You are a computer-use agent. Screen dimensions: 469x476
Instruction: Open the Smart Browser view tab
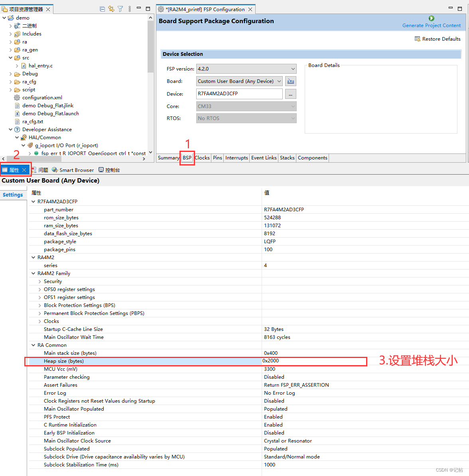(73, 170)
